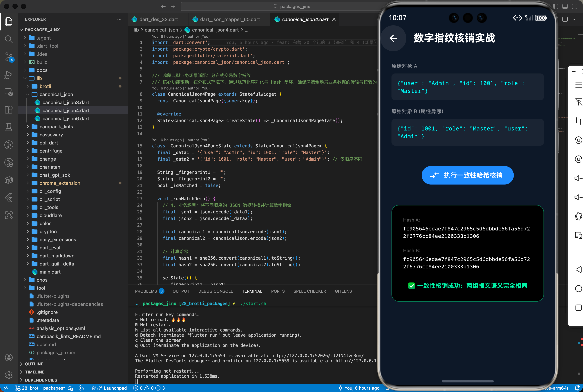Toggle the bottom panel layout icon
The height and width of the screenshot is (392, 583).
pos(565,6)
